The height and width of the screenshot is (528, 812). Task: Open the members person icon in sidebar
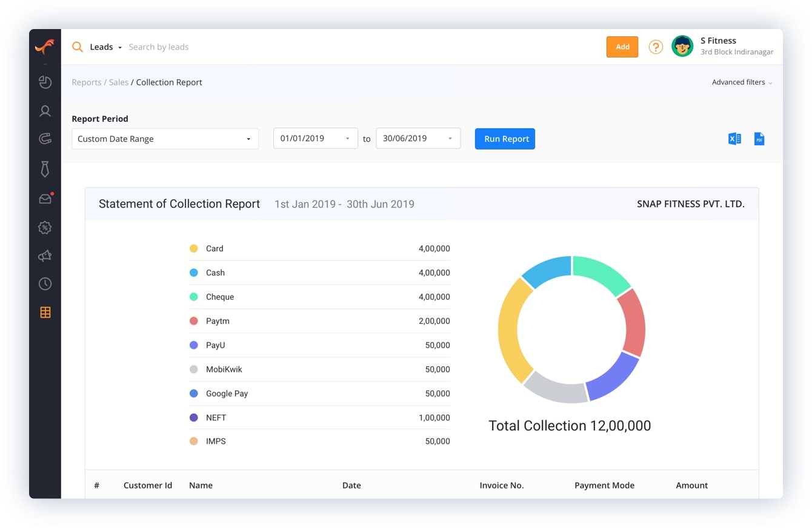(45, 111)
